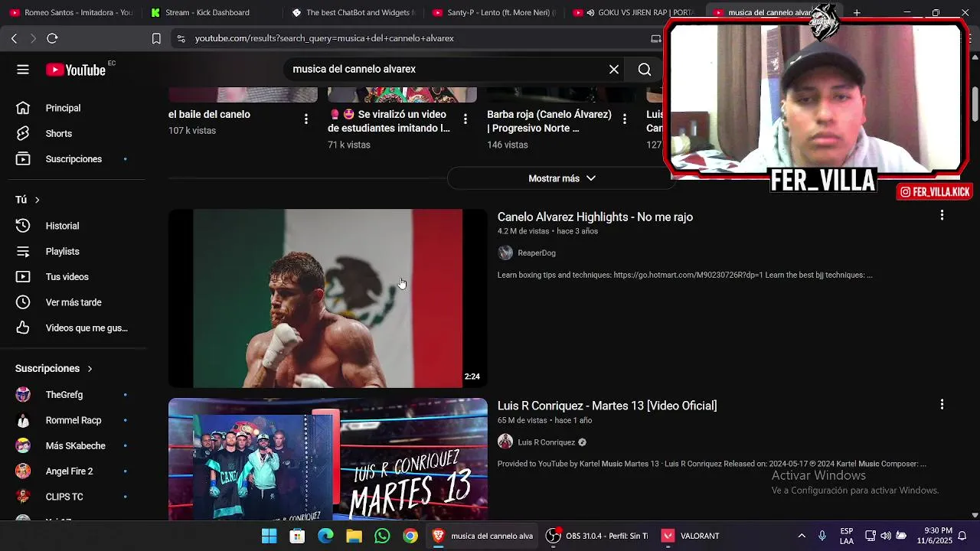Open options for 'Se viralizó un video' short
This screenshot has height=551, width=980.
point(465,119)
